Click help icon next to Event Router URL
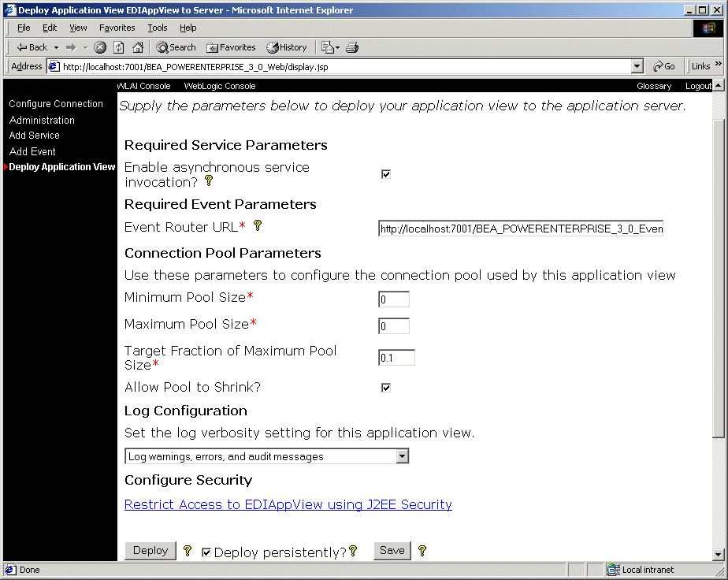 click(257, 225)
